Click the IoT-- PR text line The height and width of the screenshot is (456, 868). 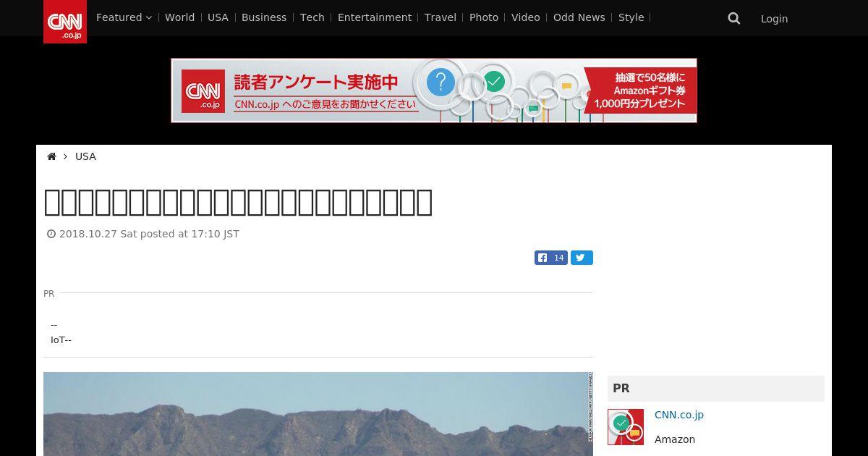click(61, 339)
